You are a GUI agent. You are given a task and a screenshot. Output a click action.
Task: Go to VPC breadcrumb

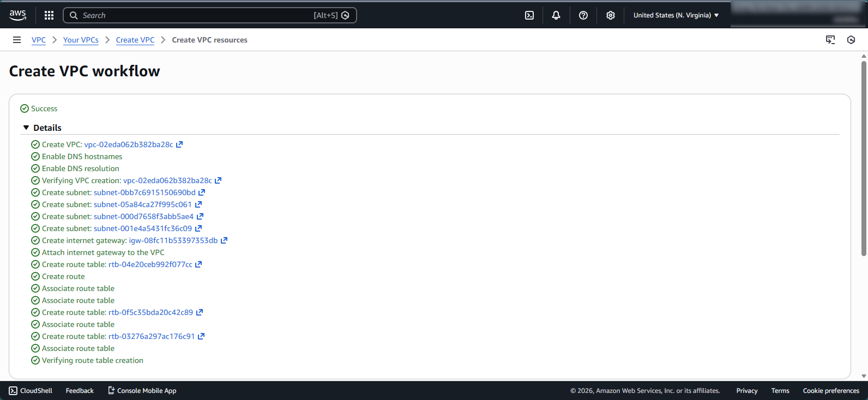pyautogui.click(x=39, y=40)
